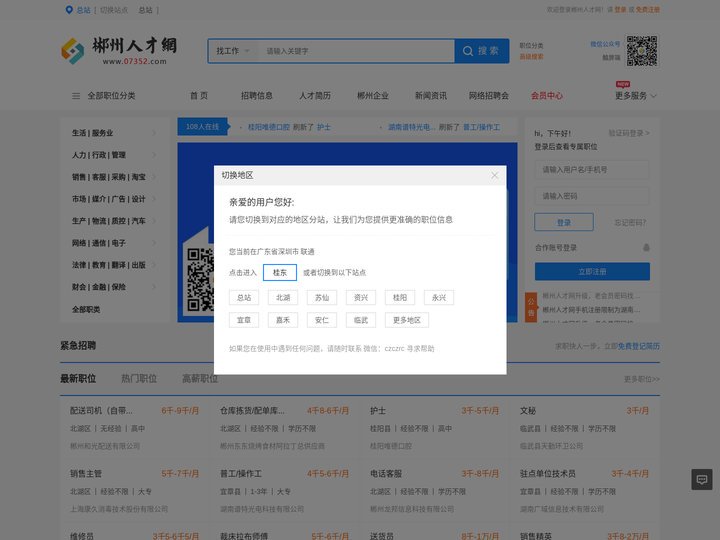720x540 pixels.
Task: Enter the 桂东 site
Action: click(x=280, y=272)
